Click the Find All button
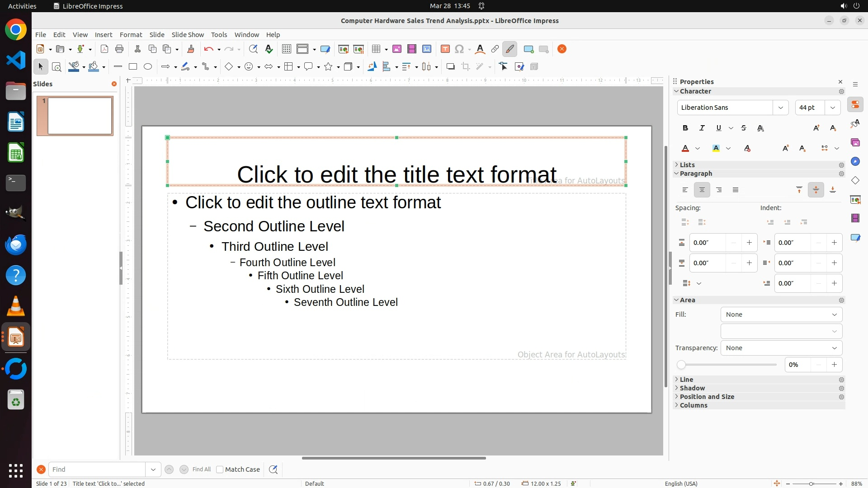Image resolution: width=868 pixels, height=488 pixels. [202, 469]
